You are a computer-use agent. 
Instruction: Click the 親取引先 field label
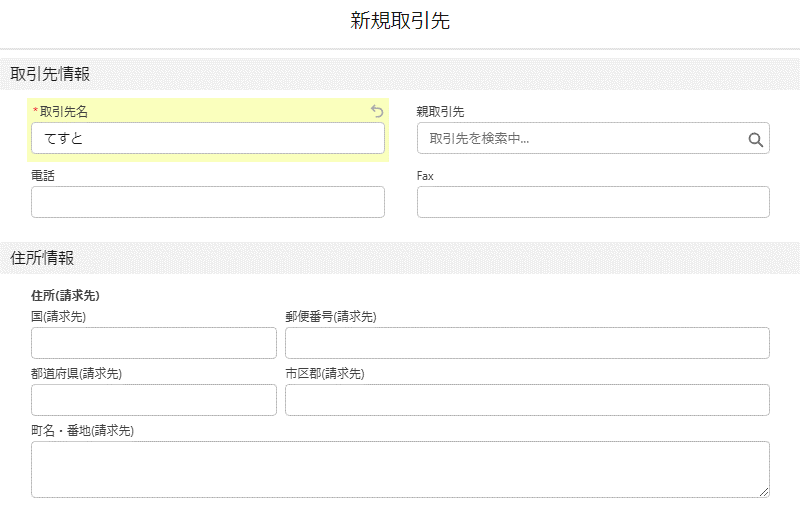pyautogui.click(x=440, y=111)
